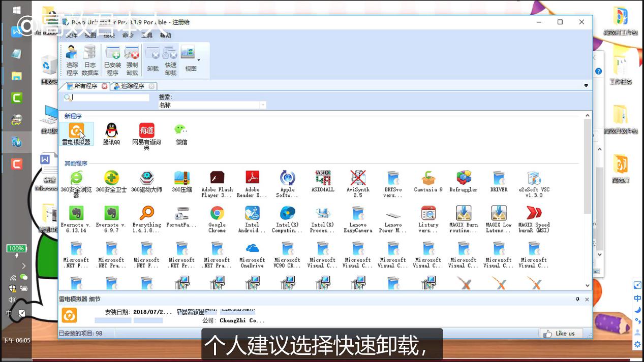Click the program list scrollbar thumb
The image size is (644, 362).
(588, 167)
